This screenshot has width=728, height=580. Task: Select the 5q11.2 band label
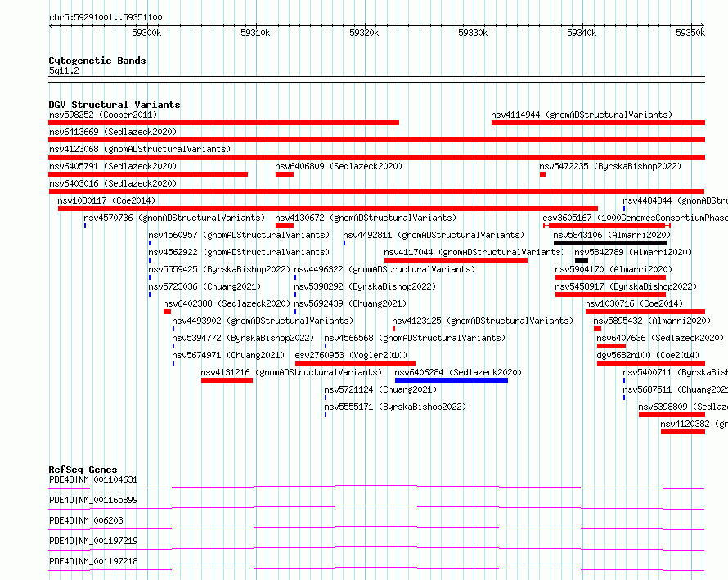point(64,70)
